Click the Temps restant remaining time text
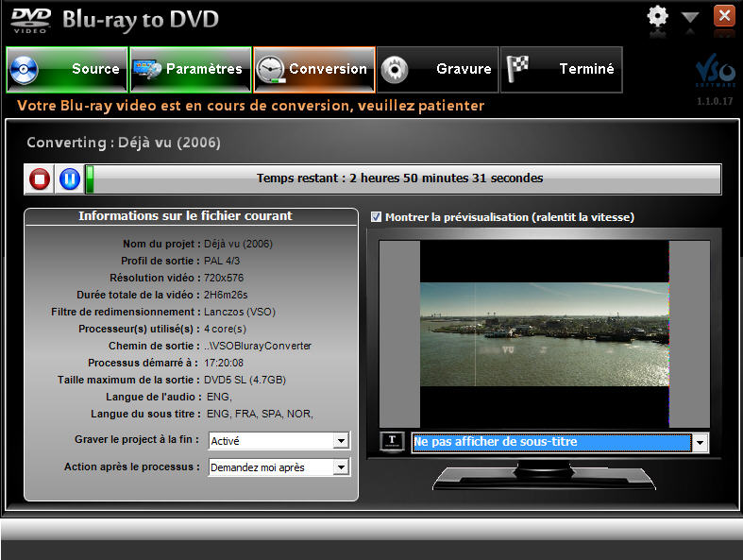The height and width of the screenshot is (560, 743). [x=400, y=178]
